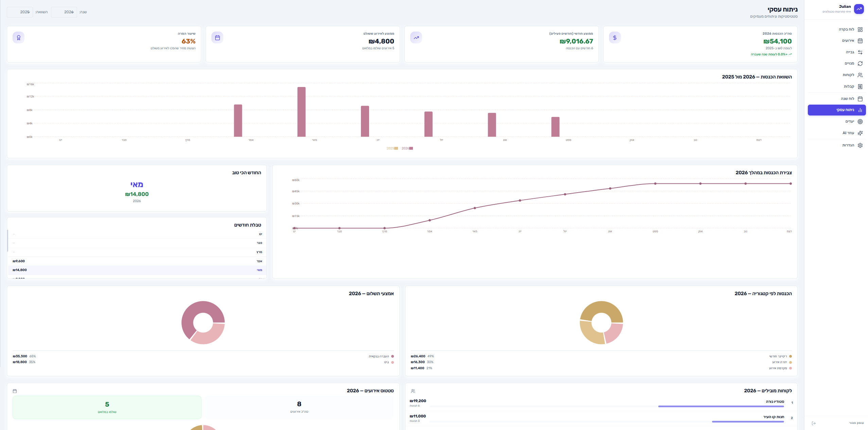Open the השוואה comparison dropdown showing 2025
Screen dimensions: 868x430
(20, 12)
